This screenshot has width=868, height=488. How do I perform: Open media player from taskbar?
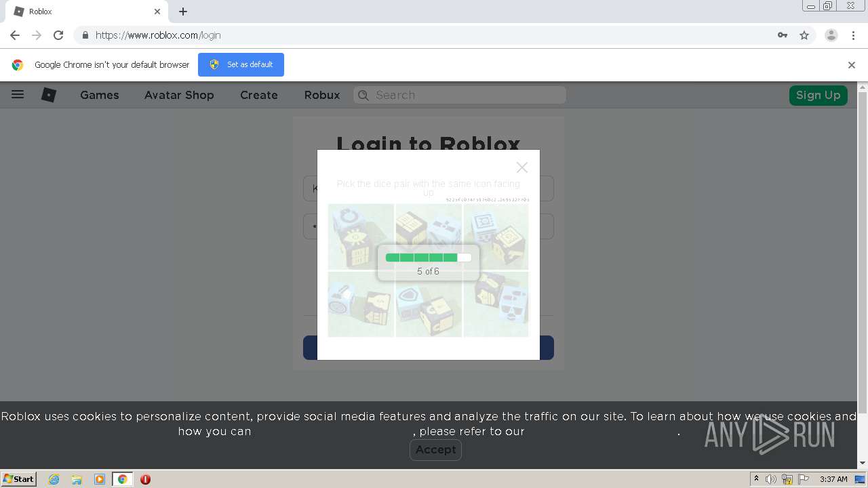100,479
